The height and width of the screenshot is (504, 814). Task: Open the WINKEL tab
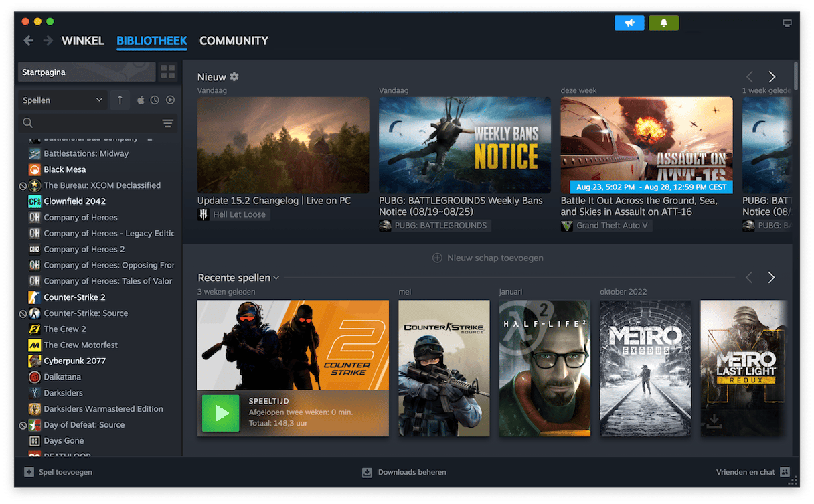click(x=83, y=41)
